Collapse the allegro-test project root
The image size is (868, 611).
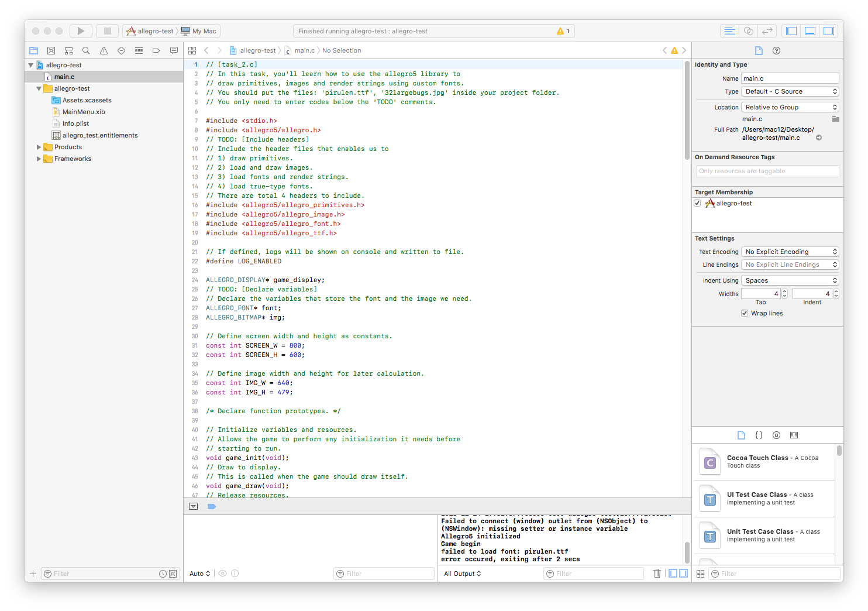(x=30, y=65)
